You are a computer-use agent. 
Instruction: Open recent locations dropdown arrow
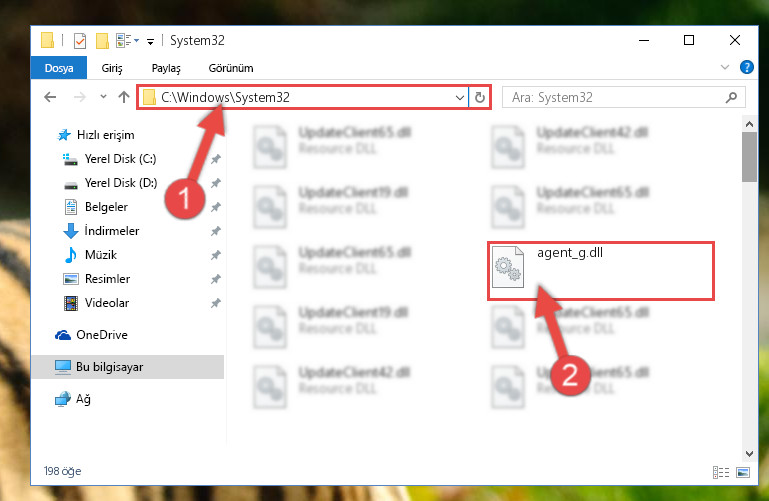point(103,97)
